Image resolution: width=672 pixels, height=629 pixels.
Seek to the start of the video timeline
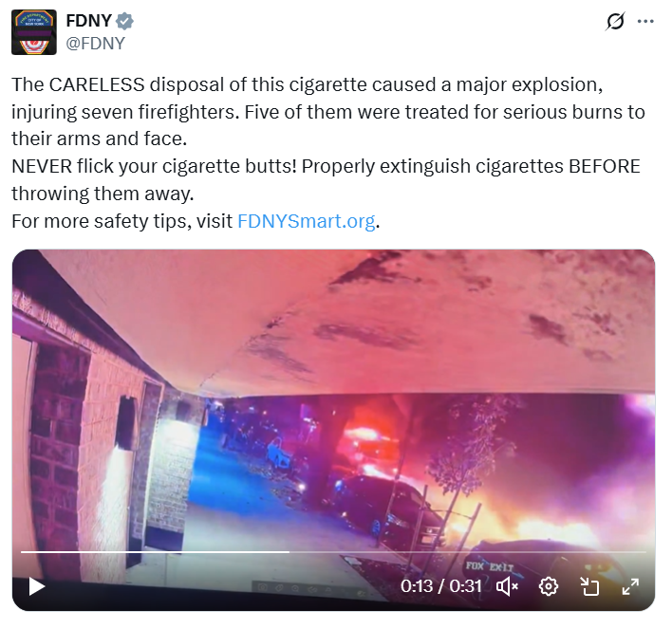[22, 552]
